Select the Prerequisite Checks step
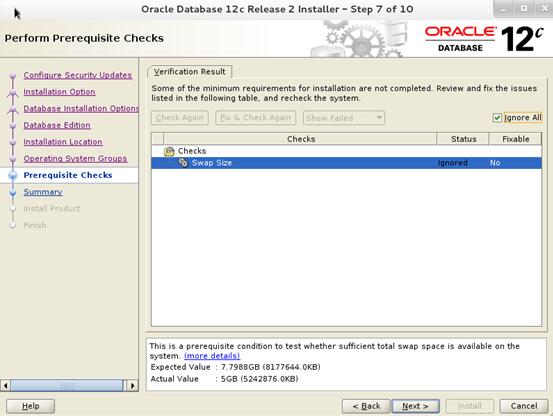The width and height of the screenshot is (553, 416). 68,175
